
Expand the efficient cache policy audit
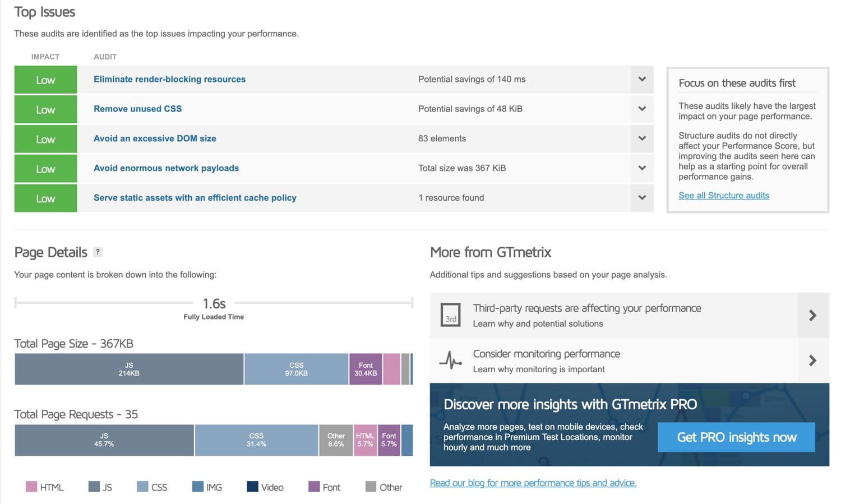pyautogui.click(x=642, y=198)
